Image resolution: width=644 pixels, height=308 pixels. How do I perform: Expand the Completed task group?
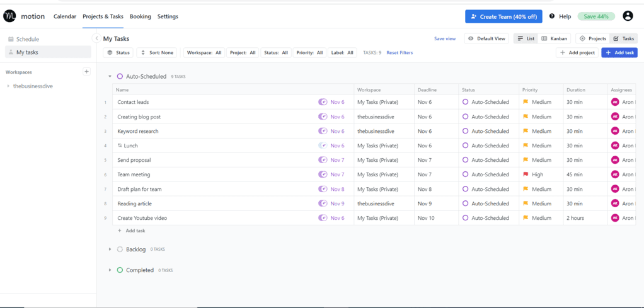[x=110, y=270]
